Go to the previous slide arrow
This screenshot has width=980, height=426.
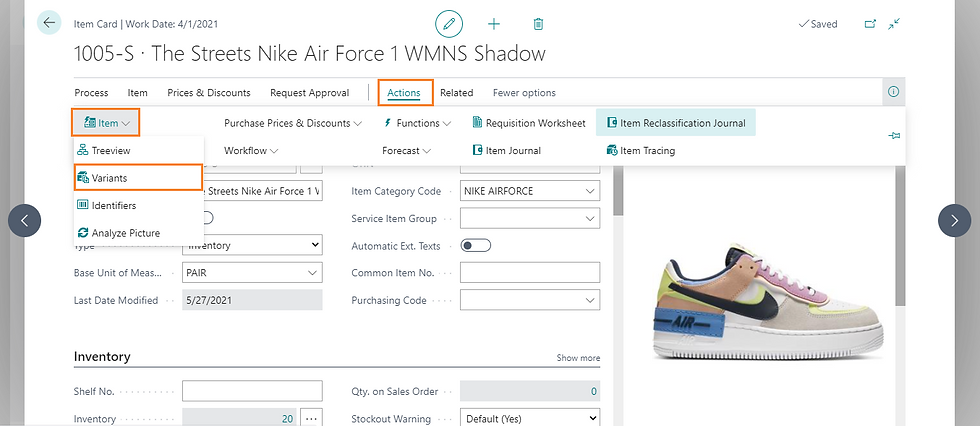(24, 220)
